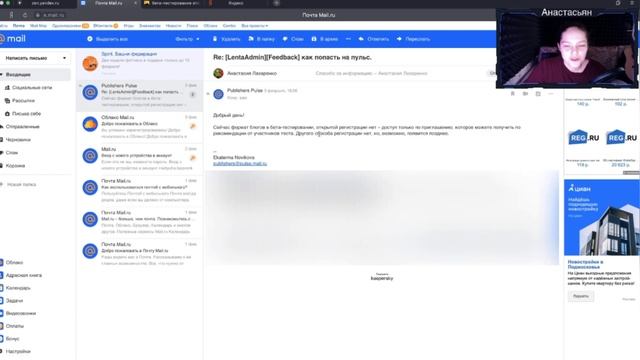
Task: Open the three-dot more actions in toolbar
Action: click(x=348, y=39)
